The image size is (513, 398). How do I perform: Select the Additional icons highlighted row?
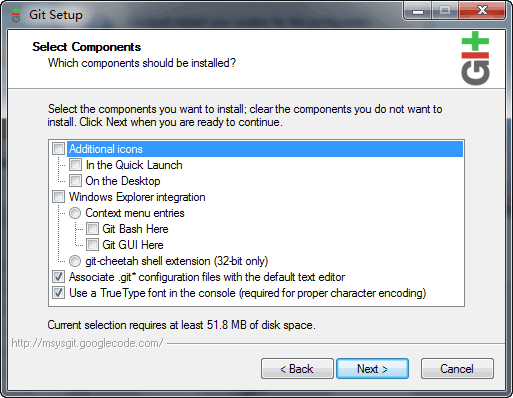tap(265, 149)
